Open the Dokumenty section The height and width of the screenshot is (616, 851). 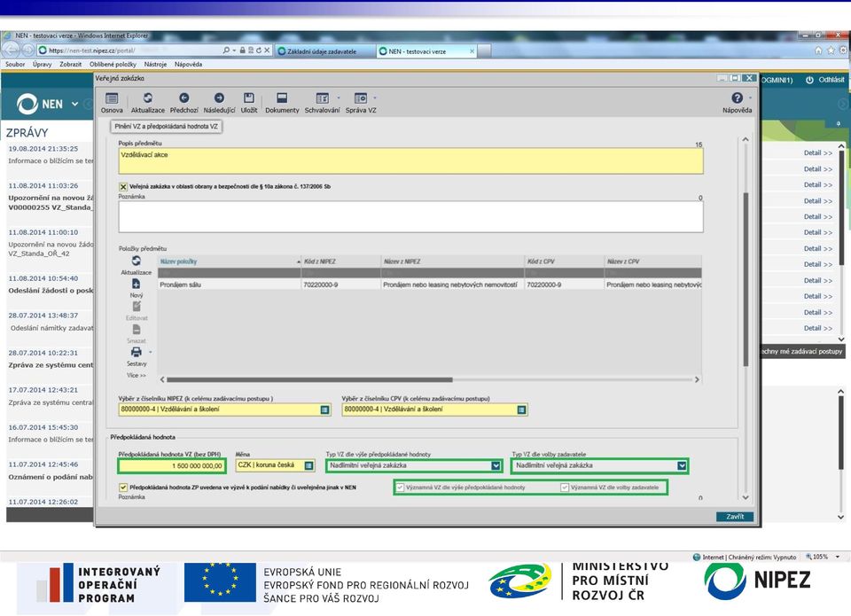(x=282, y=103)
